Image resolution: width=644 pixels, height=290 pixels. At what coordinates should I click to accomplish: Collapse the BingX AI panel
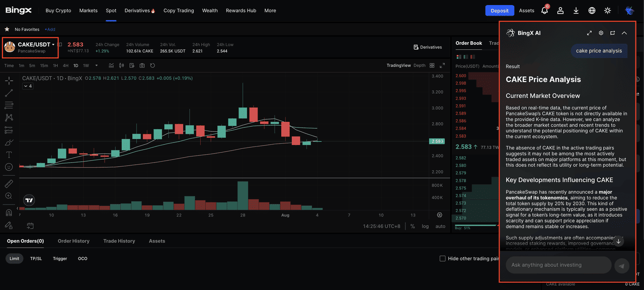pos(624,33)
